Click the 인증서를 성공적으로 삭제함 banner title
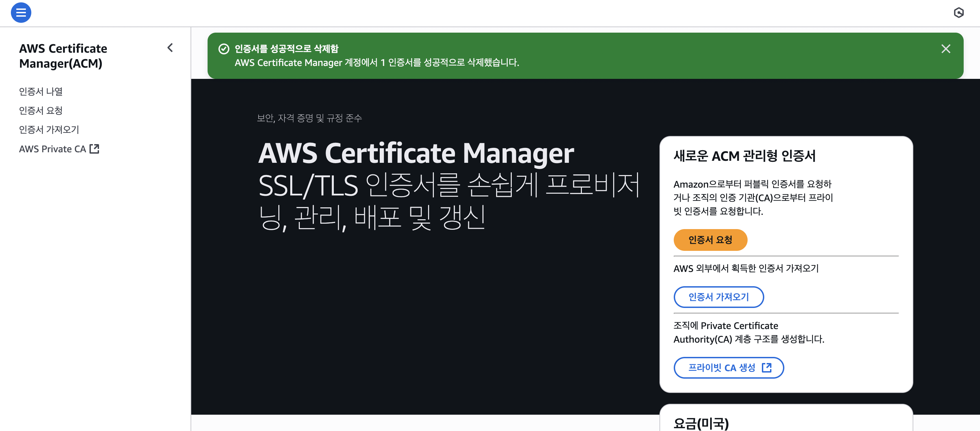980x431 pixels. pyautogui.click(x=286, y=49)
